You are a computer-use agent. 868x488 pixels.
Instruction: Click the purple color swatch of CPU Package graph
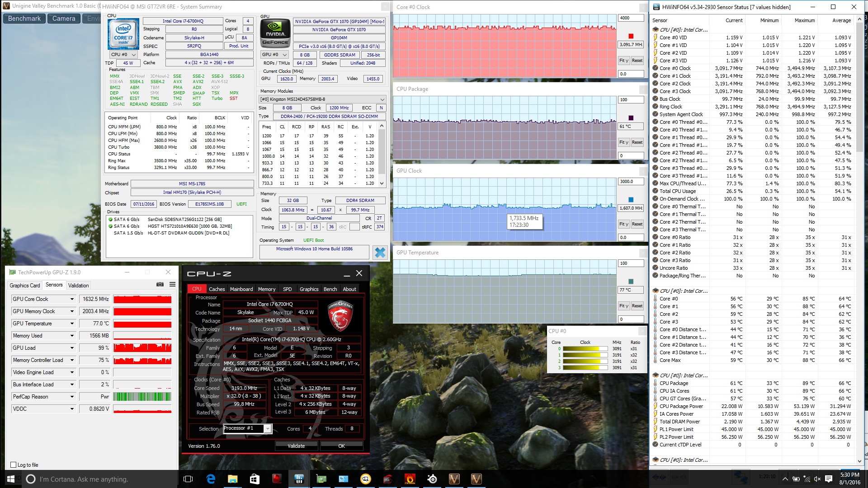pos(631,118)
